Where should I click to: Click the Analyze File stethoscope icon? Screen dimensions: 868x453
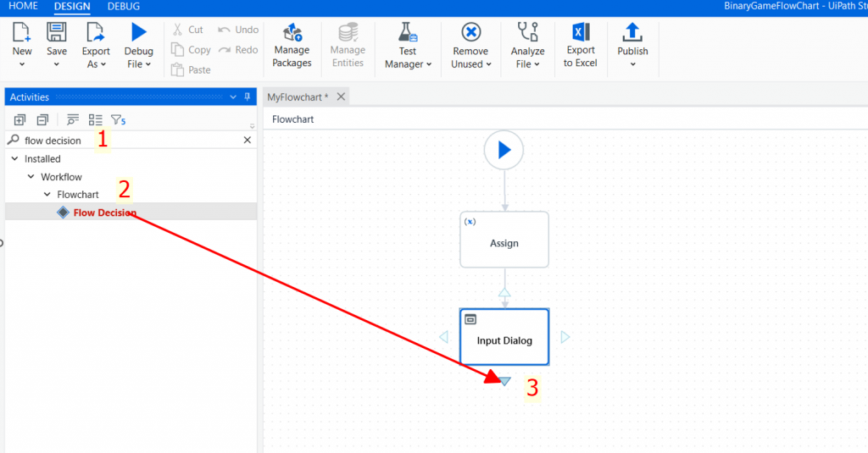tap(527, 32)
